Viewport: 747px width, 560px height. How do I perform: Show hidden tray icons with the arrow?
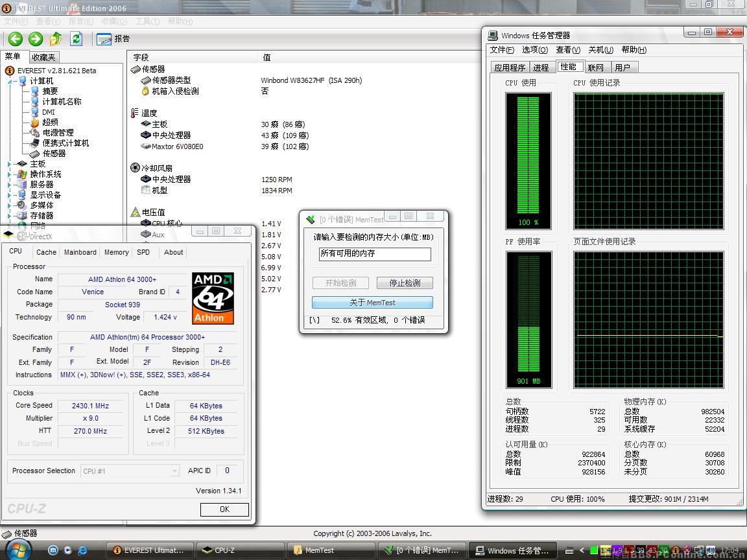pyautogui.click(x=582, y=550)
